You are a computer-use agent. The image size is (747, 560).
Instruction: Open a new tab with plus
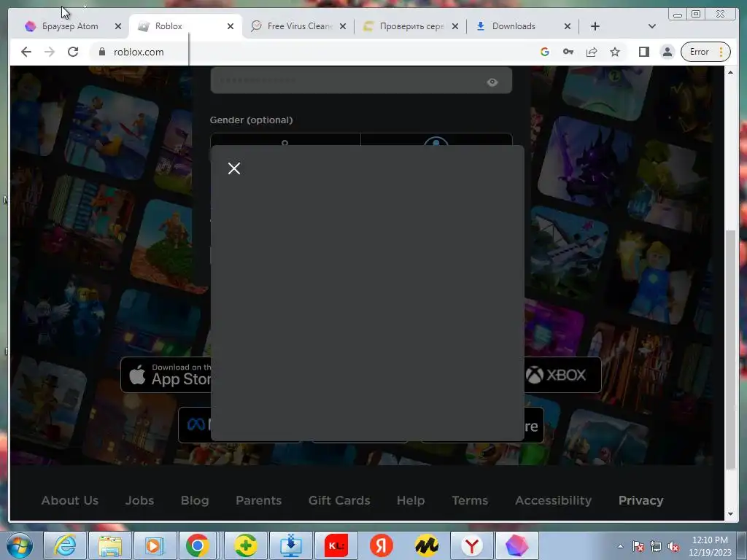(x=595, y=26)
